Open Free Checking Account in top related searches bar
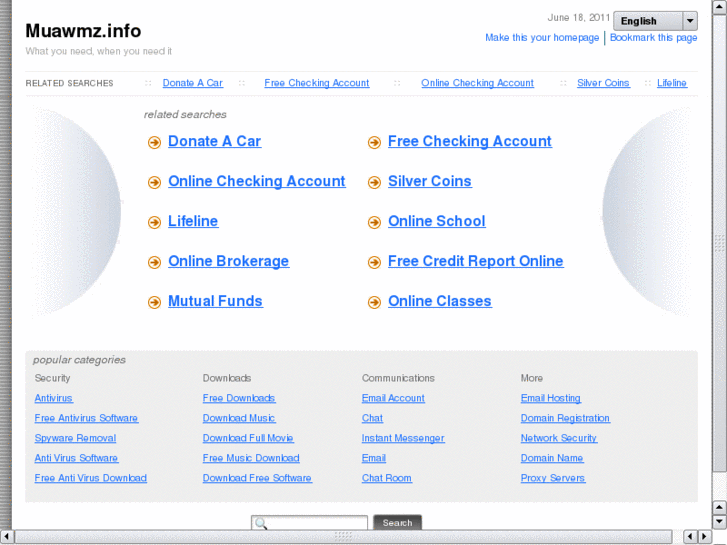The width and height of the screenshot is (727, 545). click(317, 83)
